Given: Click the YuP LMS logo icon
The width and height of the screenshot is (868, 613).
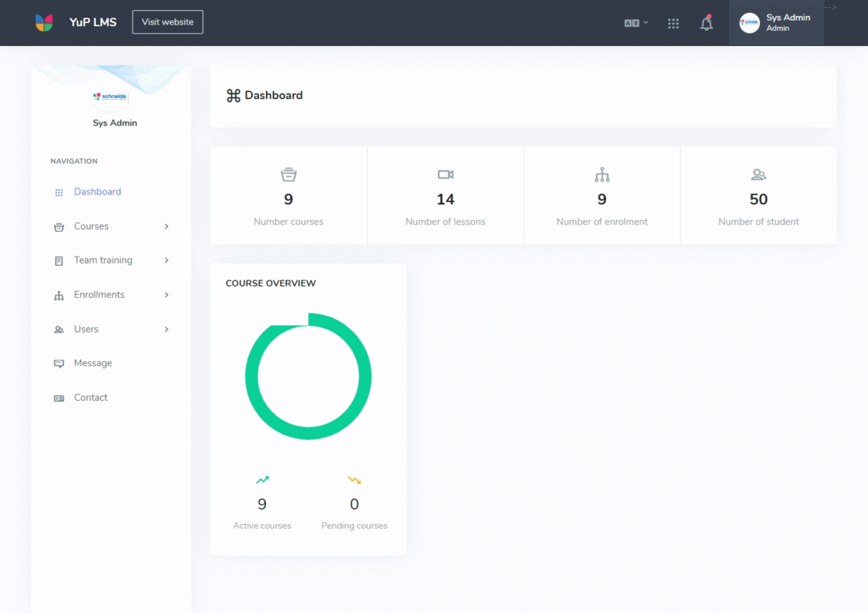Looking at the screenshot, I should tap(44, 22).
